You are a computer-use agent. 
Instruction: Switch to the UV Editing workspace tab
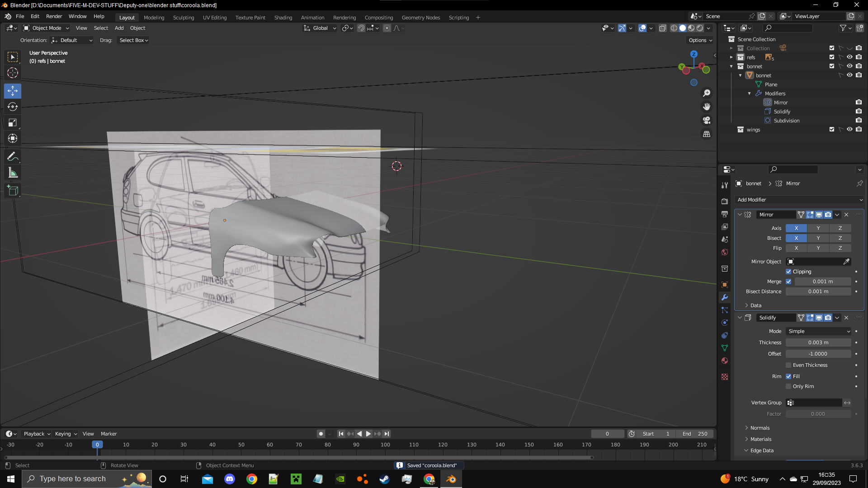click(215, 18)
